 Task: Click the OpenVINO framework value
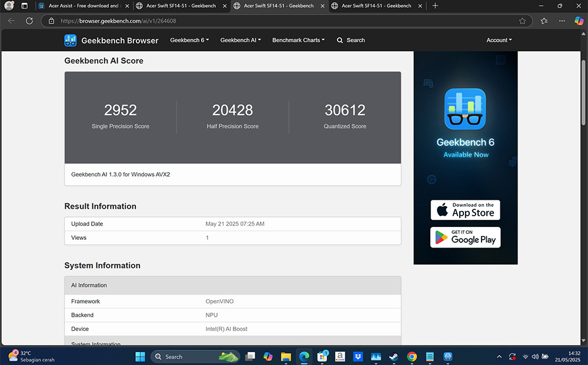[x=219, y=302]
